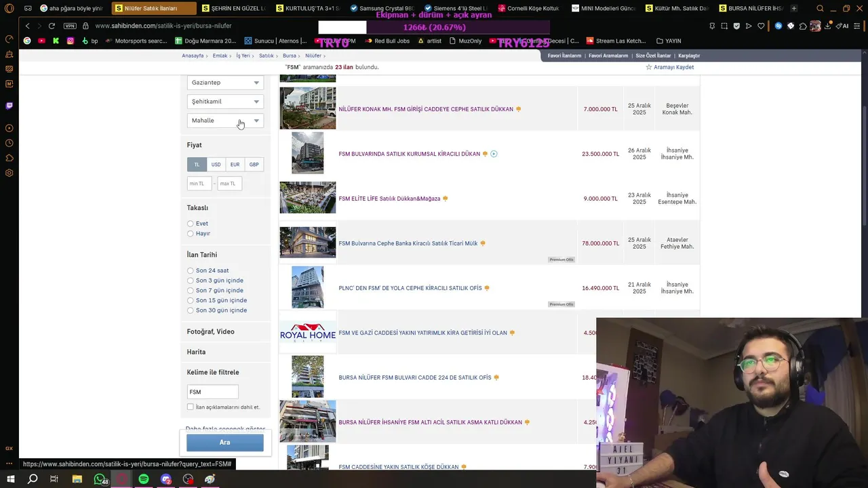Open the YouTube bookmark icon

(x=41, y=41)
